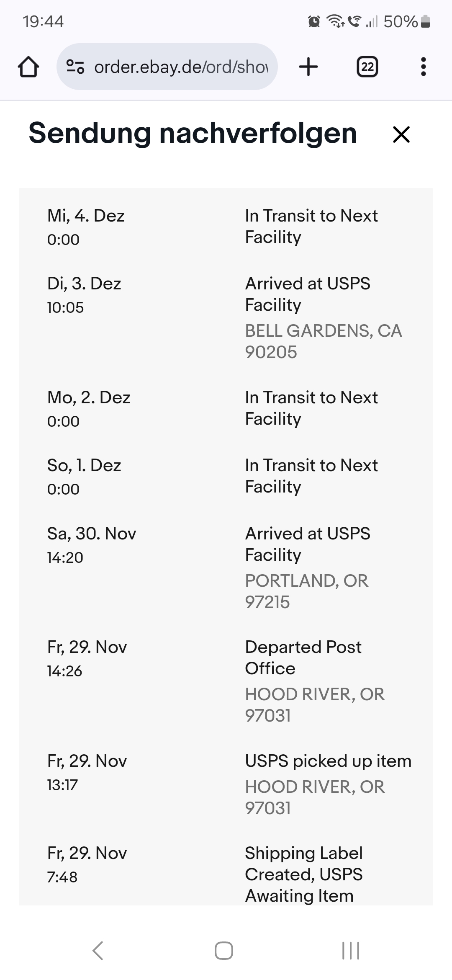Image resolution: width=452 pixels, height=980 pixels.
Task: Open the Android recent apps button
Action: point(351,950)
